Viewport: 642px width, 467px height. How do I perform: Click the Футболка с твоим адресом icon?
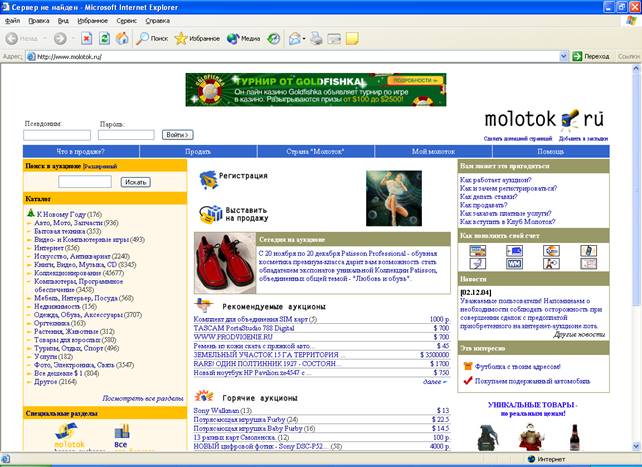click(468, 366)
